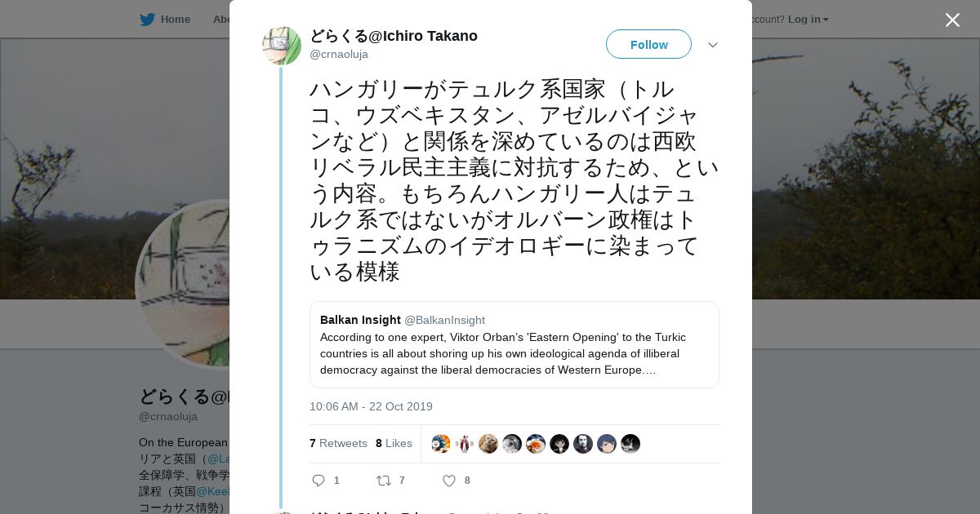
Task: Expand the tweet options chevron menu
Action: [713, 45]
